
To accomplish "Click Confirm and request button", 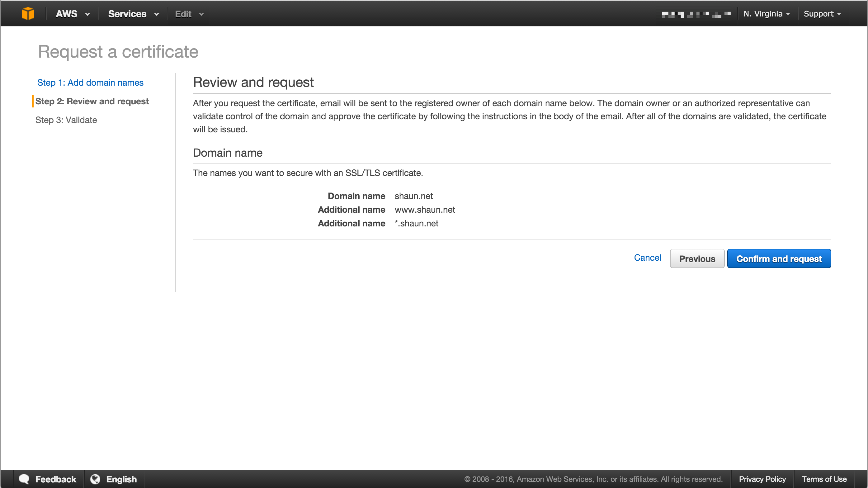I will point(779,259).
